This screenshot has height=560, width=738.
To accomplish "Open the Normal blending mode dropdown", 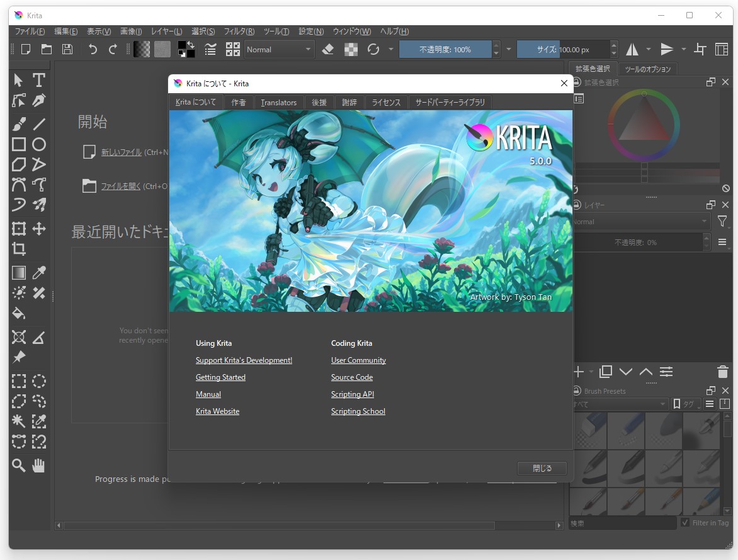I will (x=279, y=49).
